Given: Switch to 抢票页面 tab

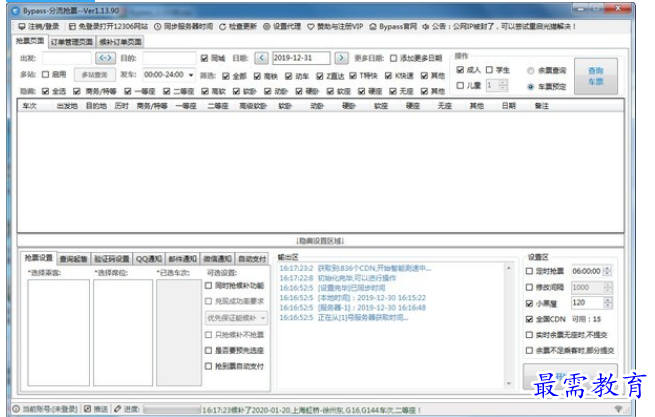Looking at the screenshot, I should [30, 41].
